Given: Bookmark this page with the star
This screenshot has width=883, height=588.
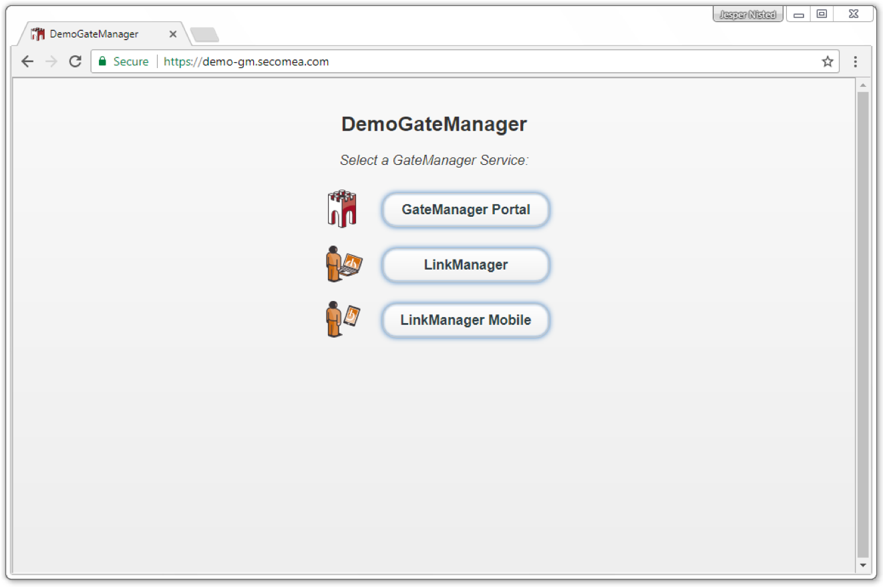Looking at the screenshot, I should [x=828, y=61].
